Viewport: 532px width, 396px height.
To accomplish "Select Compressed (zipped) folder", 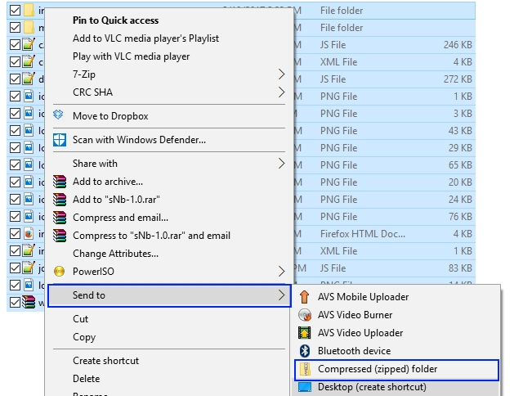I will click(x=396, y=370).
